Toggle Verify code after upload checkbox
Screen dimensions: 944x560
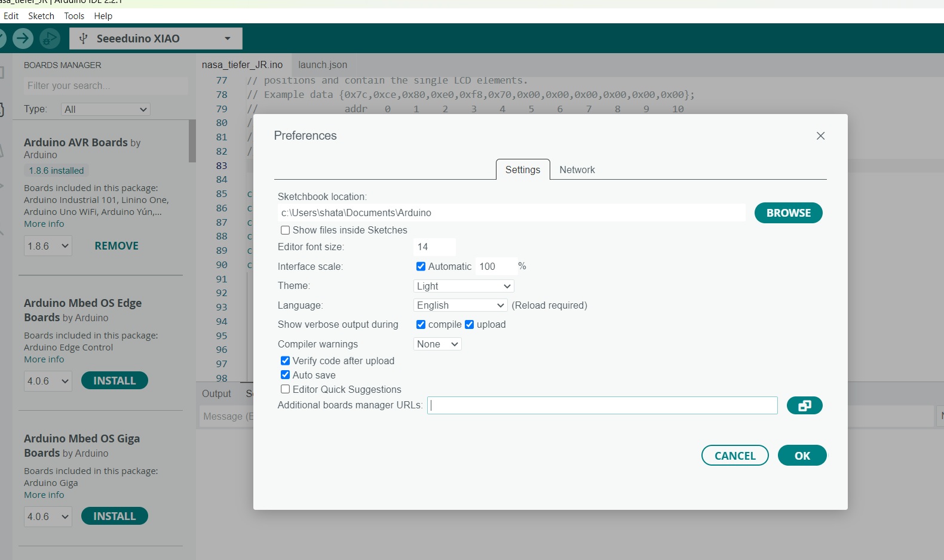point(285,361)
